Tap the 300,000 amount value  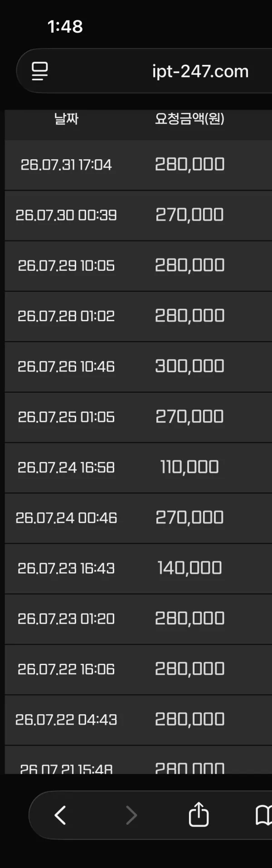tap(189, 366)
